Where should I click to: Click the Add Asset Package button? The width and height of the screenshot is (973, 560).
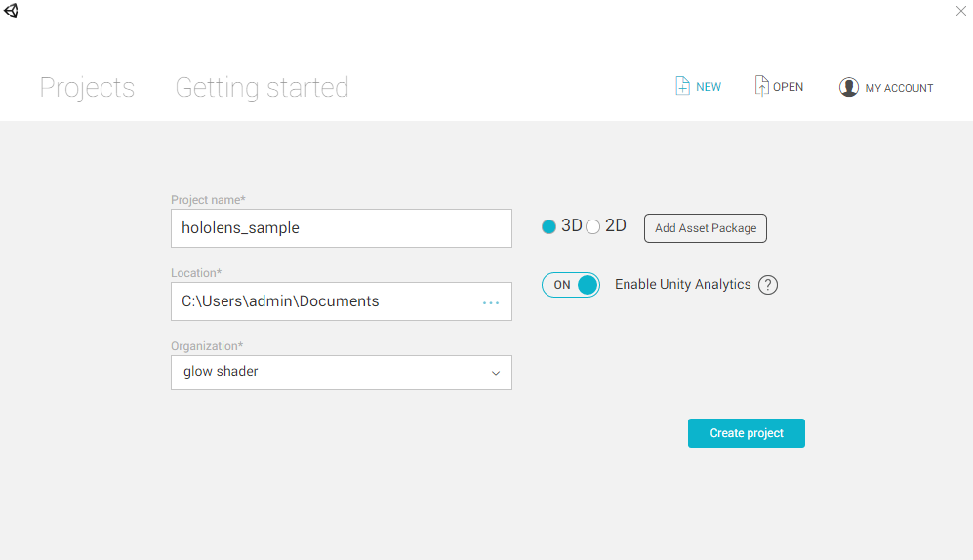point(705,228)
